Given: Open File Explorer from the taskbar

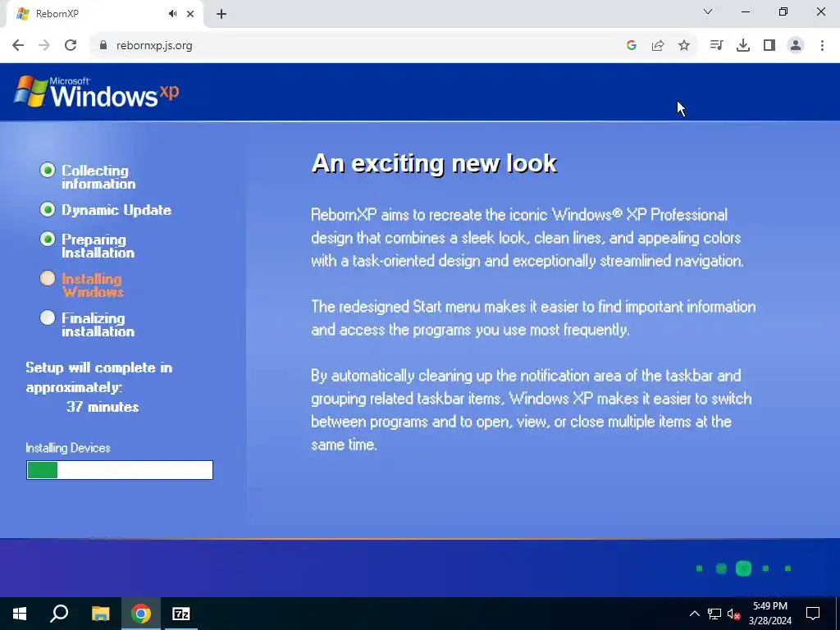Looking at the screenshot, I should 100,614.
